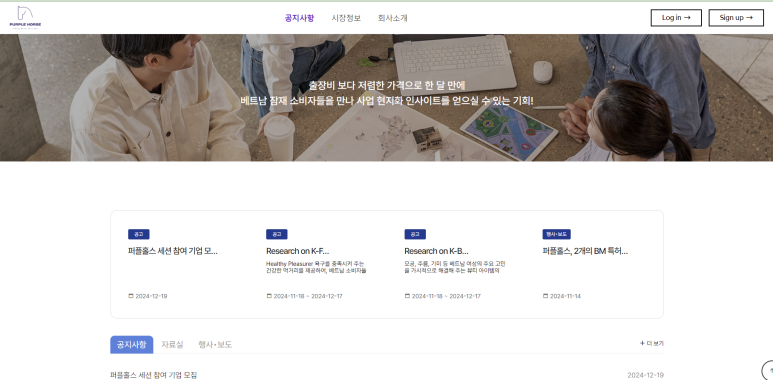Click the Healthy Pleasurer description text
Viewport: 773px width, 380px height.
coord(316,267)
